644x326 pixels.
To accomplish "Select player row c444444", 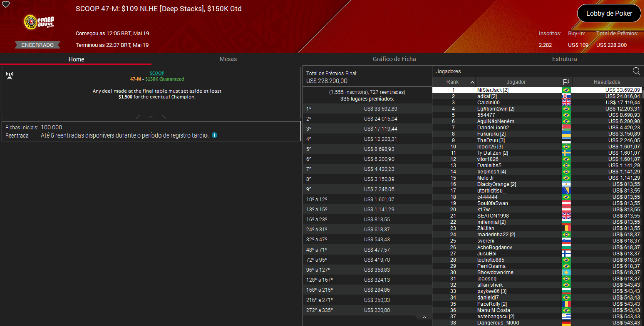I will tap(537, 197).
